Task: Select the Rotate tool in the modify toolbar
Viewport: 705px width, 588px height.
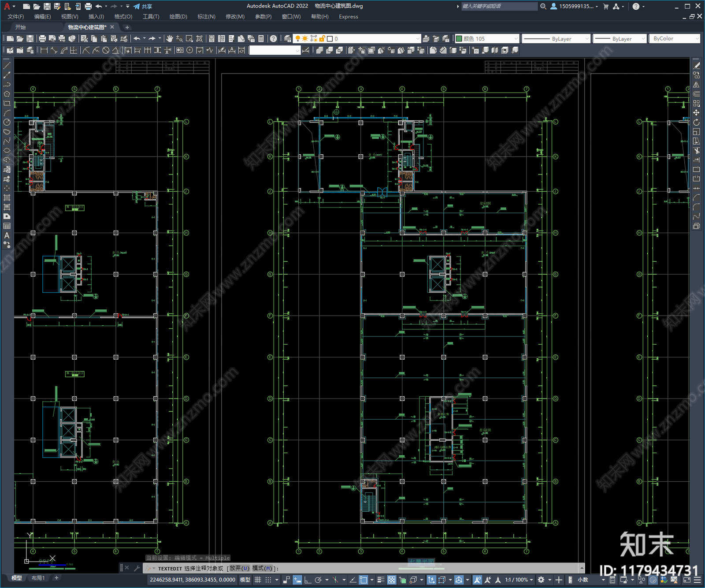Action: point(697,122)
